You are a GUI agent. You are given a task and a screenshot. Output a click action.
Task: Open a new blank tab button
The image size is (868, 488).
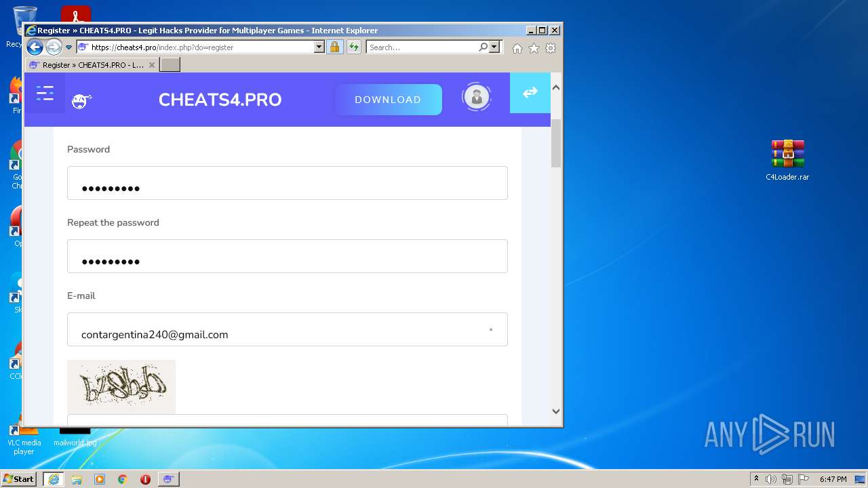point(170,64)
